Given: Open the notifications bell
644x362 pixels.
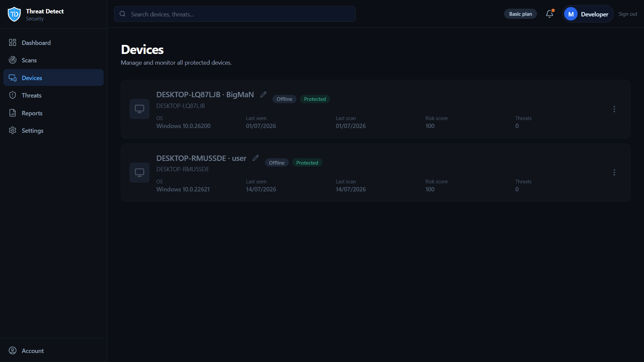Looking at the screenshot, I should click(x=549, y=14).
